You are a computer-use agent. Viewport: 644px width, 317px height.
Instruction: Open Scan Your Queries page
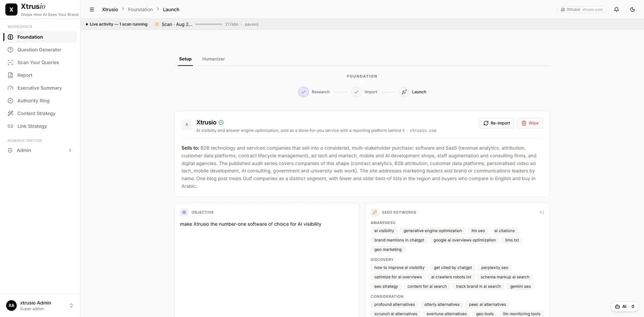coord(40,62)
